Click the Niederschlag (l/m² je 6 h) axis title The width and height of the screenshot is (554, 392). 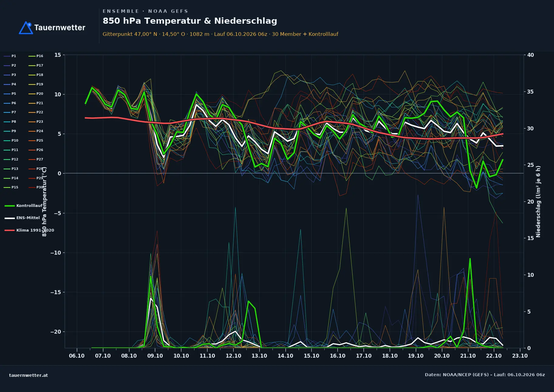[538, 201]
